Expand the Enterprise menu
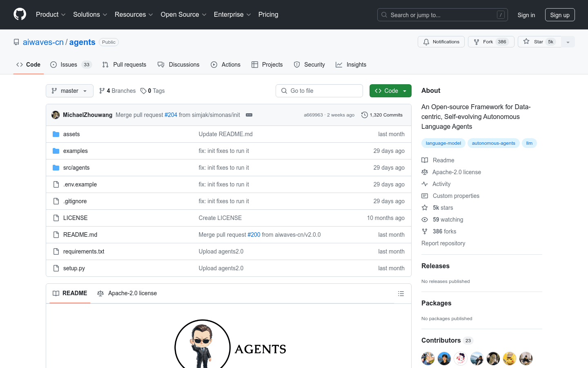 (232, 14)
